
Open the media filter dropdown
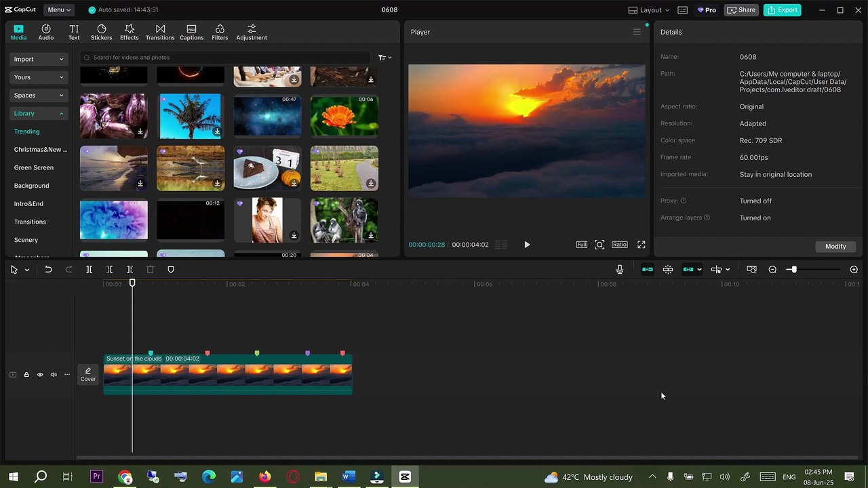tap(384, 58)
